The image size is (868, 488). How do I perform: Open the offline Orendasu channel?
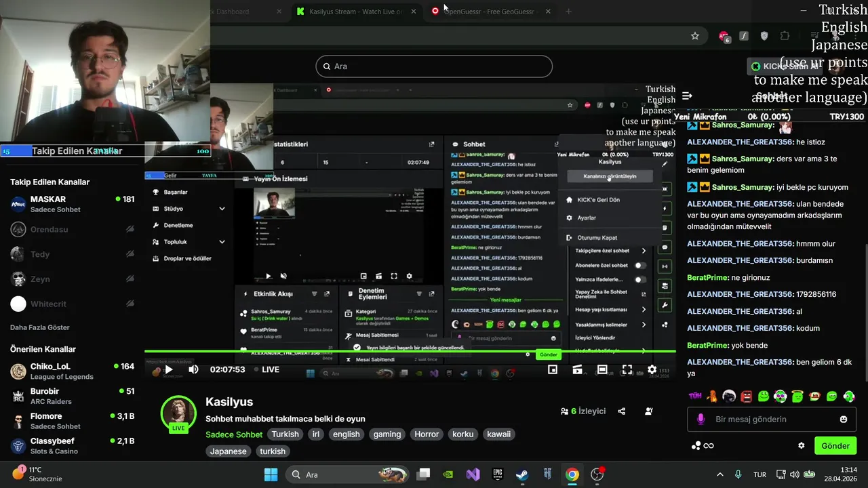[x=73, y=230]
